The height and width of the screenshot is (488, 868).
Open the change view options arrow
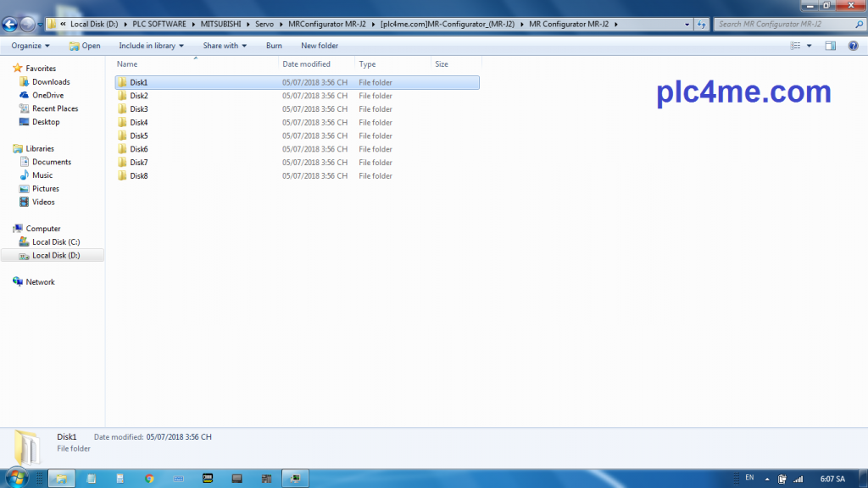coord(810,46)
